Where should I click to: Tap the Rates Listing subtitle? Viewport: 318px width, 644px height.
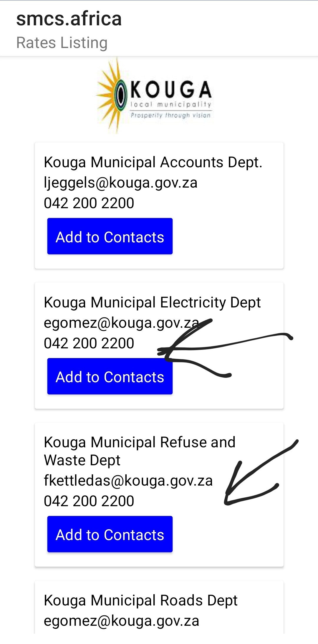(x=62, y=43)
